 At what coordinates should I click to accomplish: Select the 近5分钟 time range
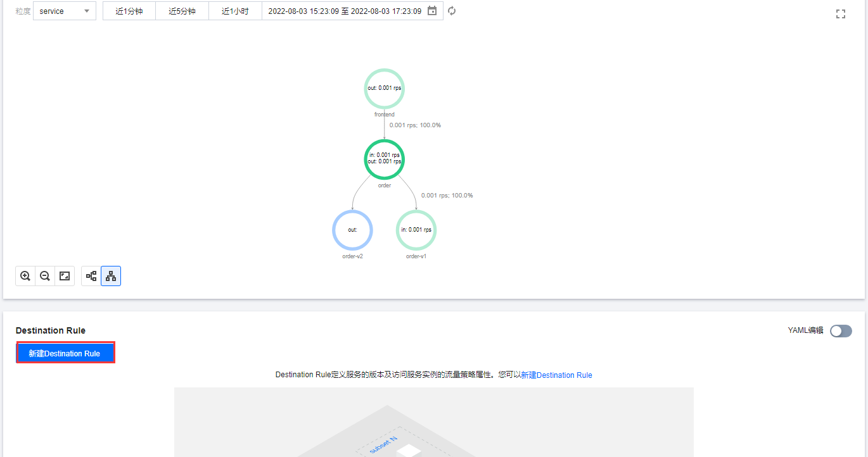click(182, 11)
